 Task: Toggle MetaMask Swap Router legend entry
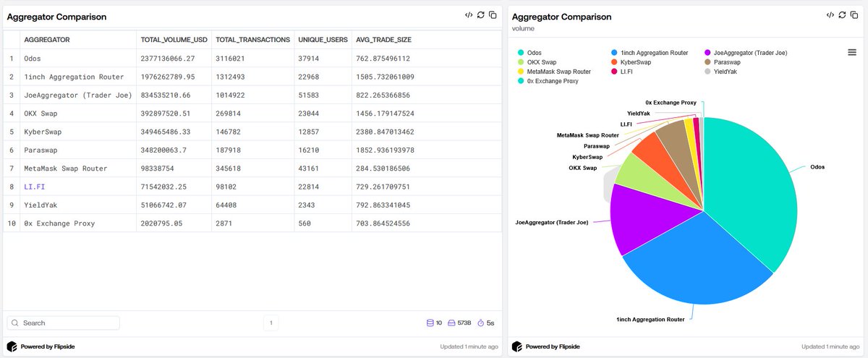tap(554, 72)
